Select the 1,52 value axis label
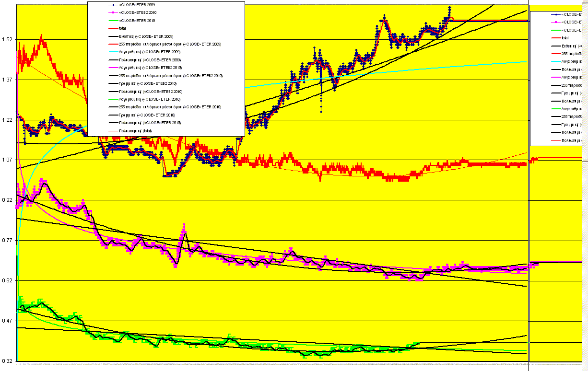Viewport: 588px width, 371px height. coord(7,39)
